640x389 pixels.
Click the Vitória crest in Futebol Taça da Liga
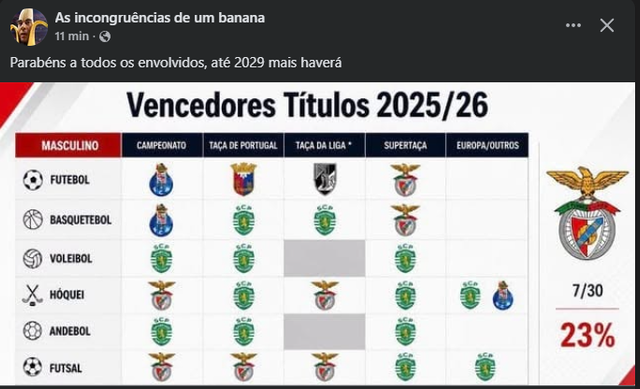[x=325, y=179]
